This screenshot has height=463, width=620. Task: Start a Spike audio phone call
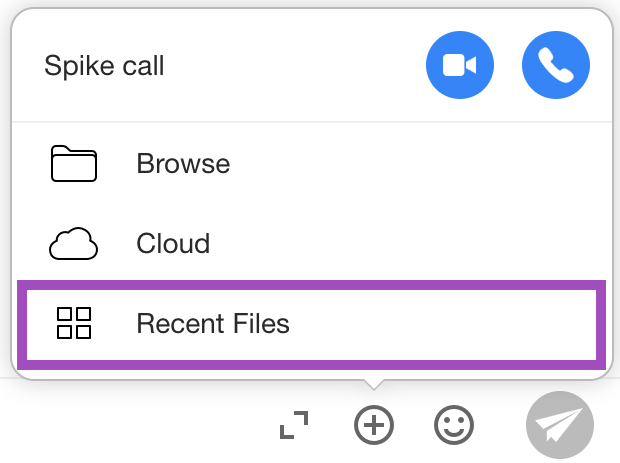coord(556,65)
